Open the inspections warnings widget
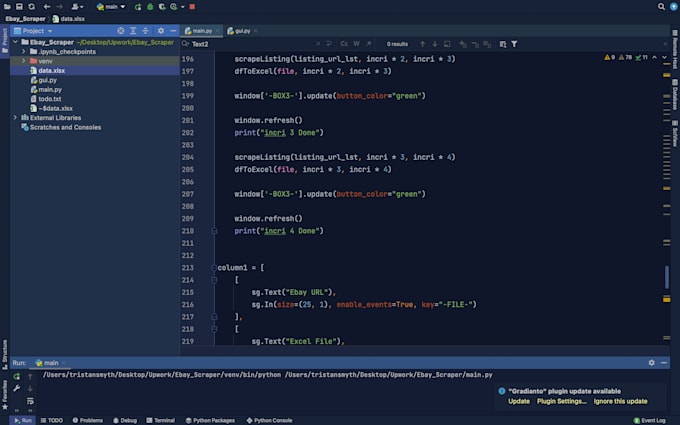This screenshot has height=425, width=680. (626, 57)
